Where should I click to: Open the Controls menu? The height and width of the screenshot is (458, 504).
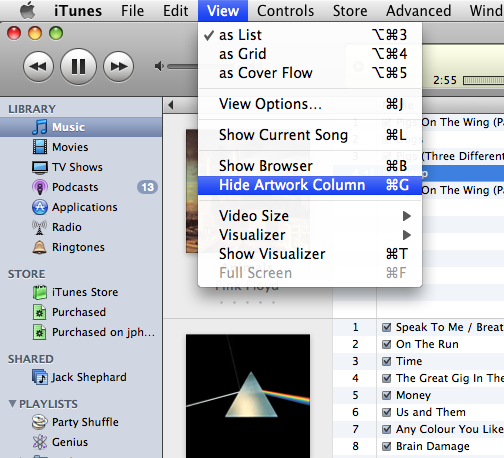285,11
